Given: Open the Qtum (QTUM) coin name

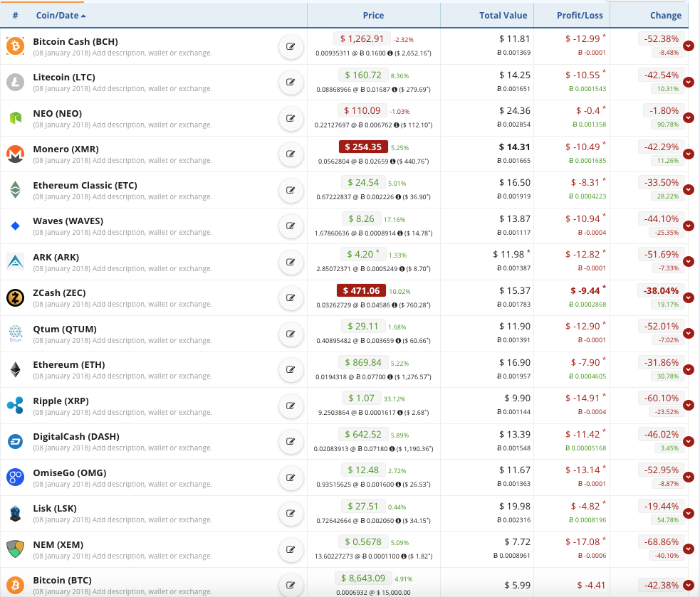Looking at the screenshot, I should 65,329.
